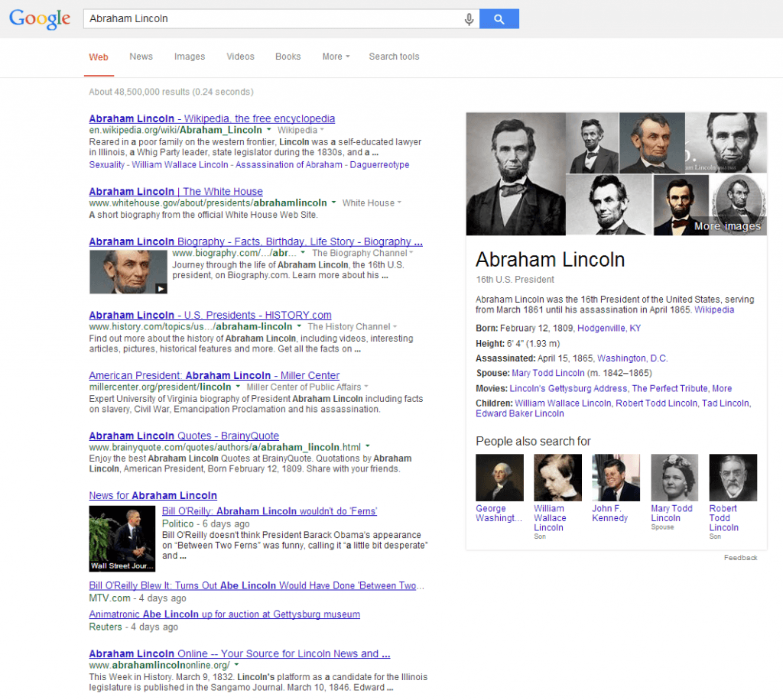Expand green arrow beside millercenter.org URL
This screenshot has width=783, height=700.
(x=238, y=387)
